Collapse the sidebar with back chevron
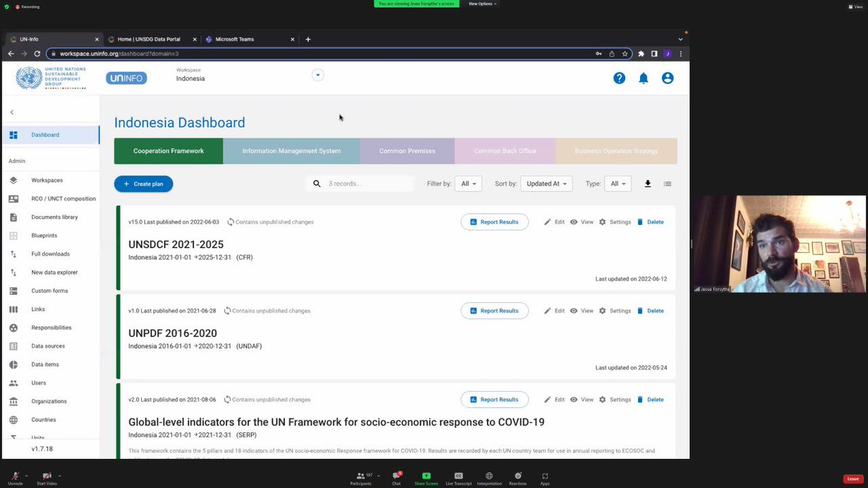868x488 pixels. 12,112
